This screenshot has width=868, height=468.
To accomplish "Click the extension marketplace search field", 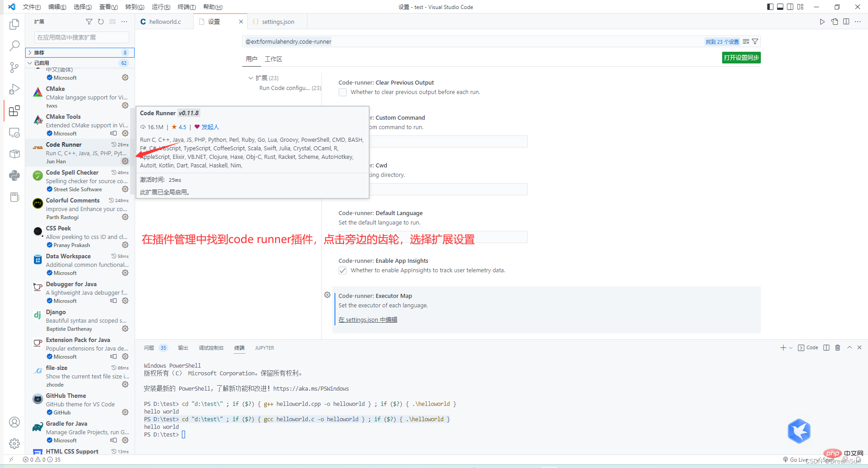I will coord(81,37).
